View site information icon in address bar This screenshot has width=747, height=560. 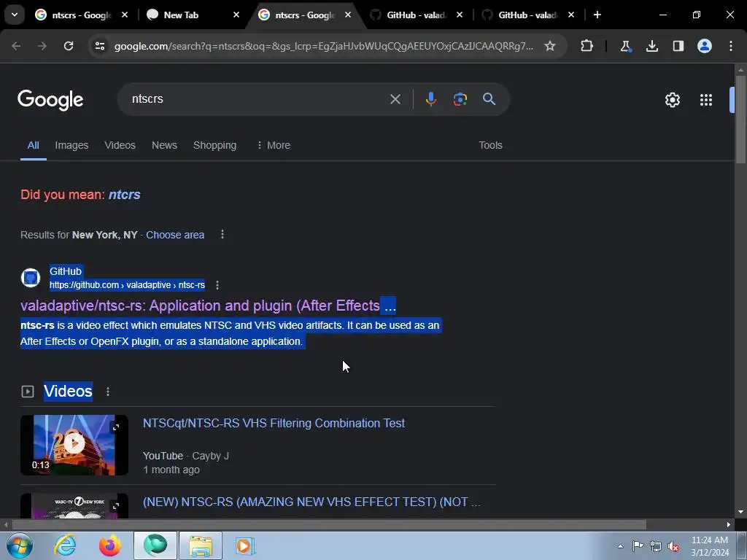point(99,46)
